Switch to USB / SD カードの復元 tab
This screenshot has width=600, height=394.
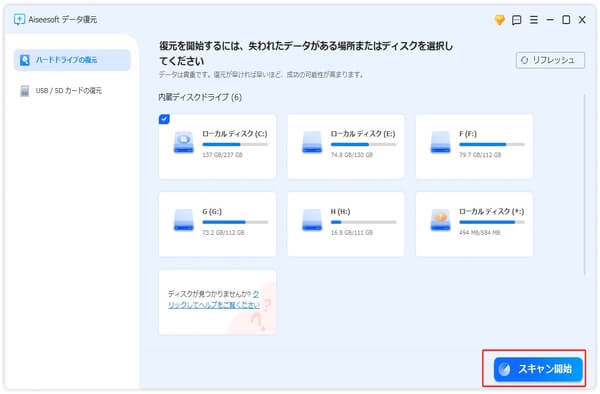pyautogui.click(x=72, y=91)
